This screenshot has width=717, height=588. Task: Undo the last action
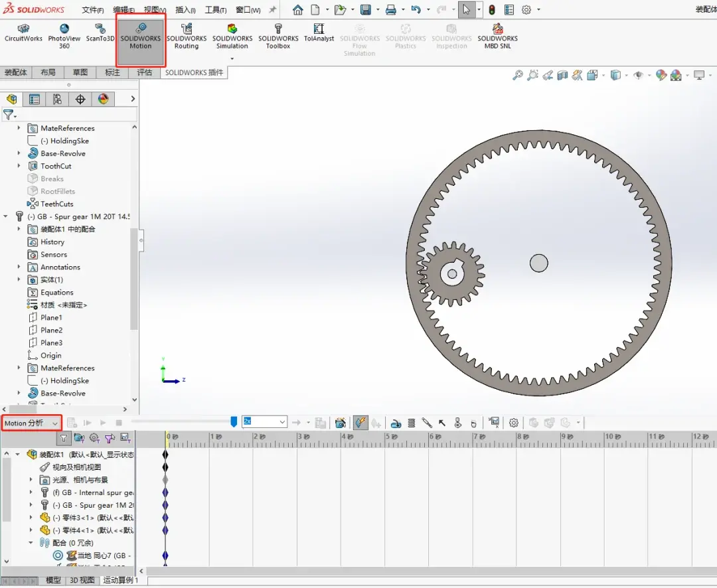(x=416, y=9)
